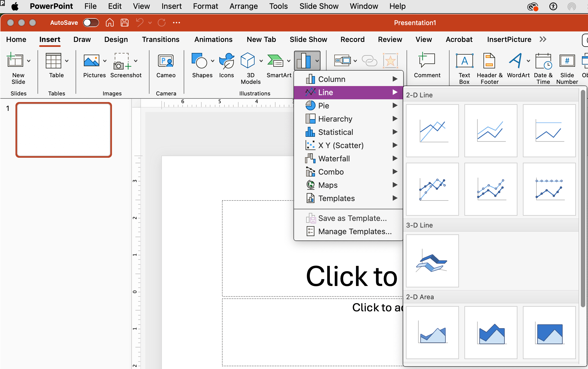This screenshot has width=588, height=369.
Task: Select the 3-D Line chart thumbnail
Action: [x=432, y=261]
